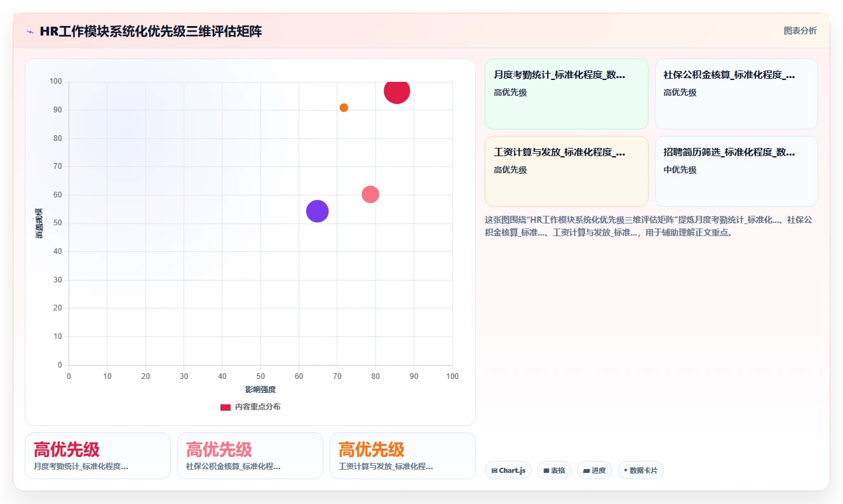Click the 中优先级 label in 招聘简历筛选 card
The width and height of the screenshot is (843, 504).
pos(680,170)
